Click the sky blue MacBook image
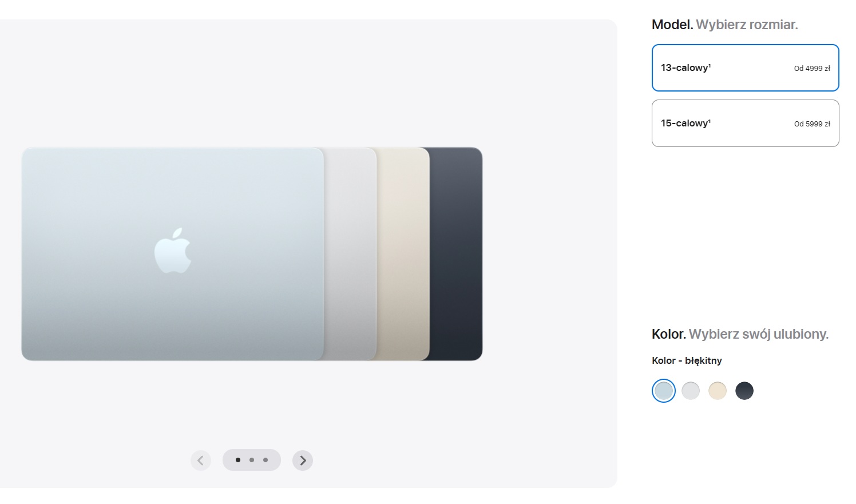Viewport: 856px width, 504px height. coord(173,254)
